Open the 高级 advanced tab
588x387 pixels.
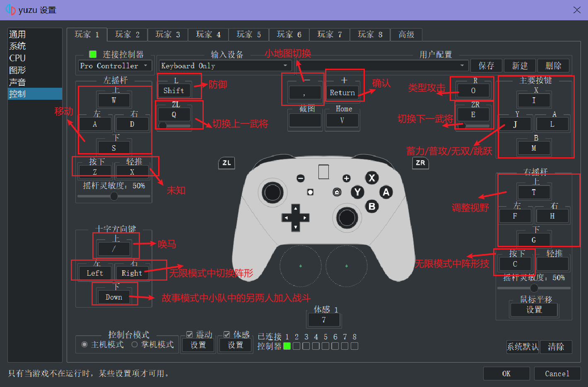click(406, 34)
